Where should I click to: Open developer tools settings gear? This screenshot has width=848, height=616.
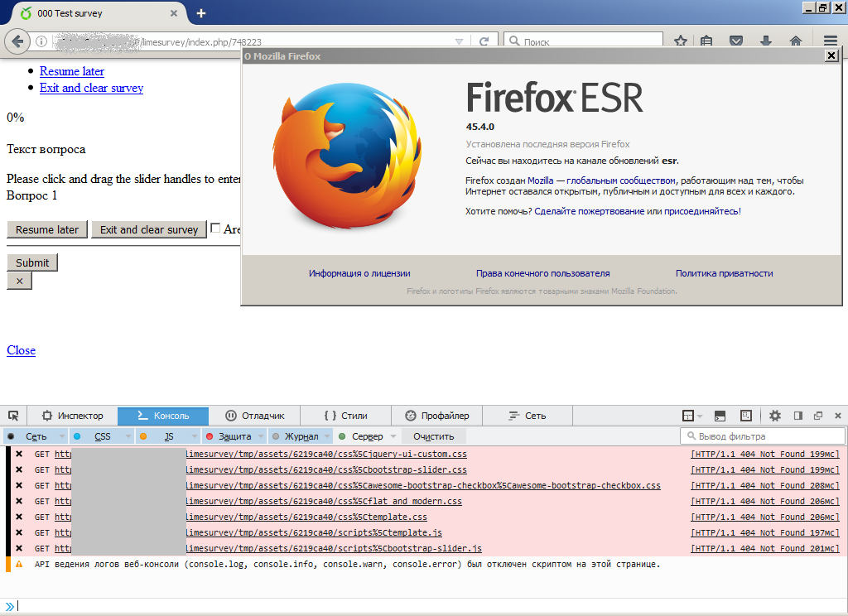click(775, 416)
